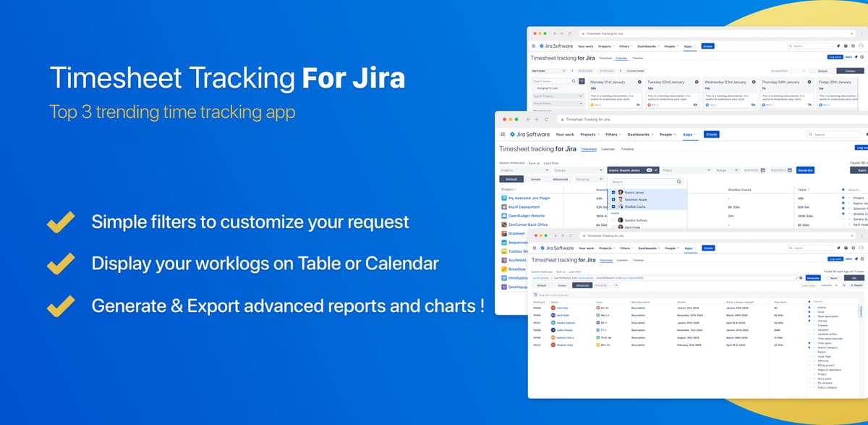Click the Log work button in bottom window
Viewport: 868px width, 425px height.
click(x=835, y=258)
